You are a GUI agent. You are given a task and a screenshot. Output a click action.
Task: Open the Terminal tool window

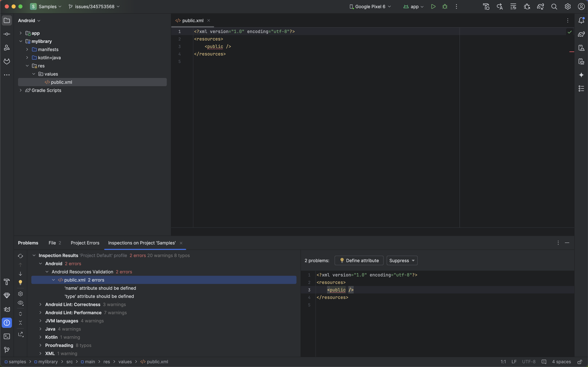(x=7, y=336)
